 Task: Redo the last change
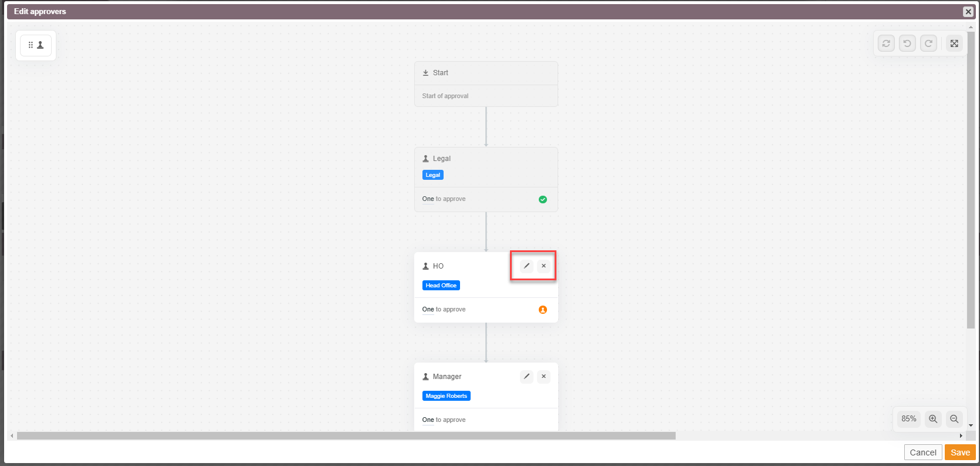pyautogui.click(x=928, y=43)
